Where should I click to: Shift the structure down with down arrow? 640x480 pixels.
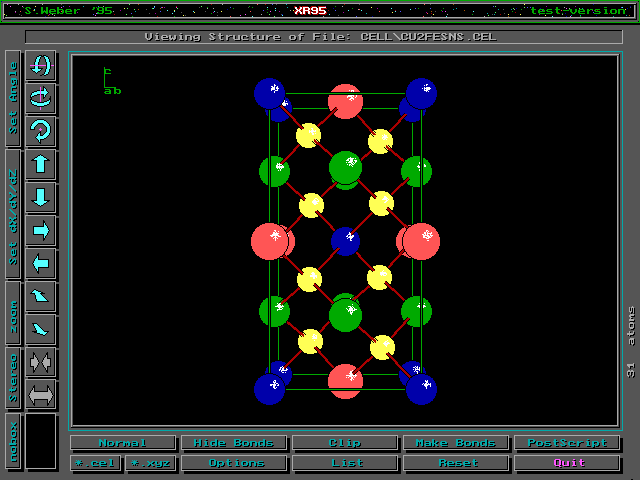point(40,197)
